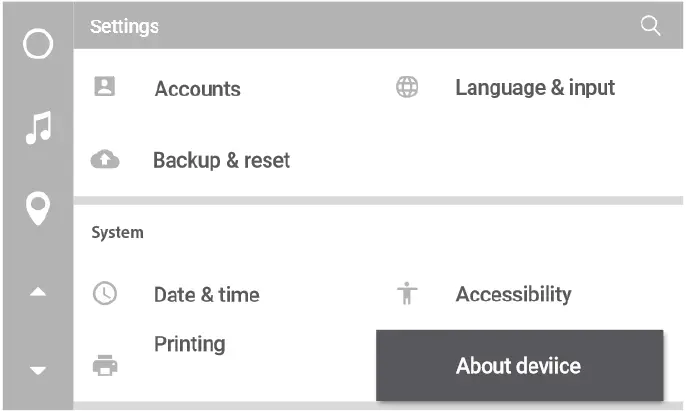Screen dimensions: 686x411
Task: Open the music note app icon
Action: (38, 128)
